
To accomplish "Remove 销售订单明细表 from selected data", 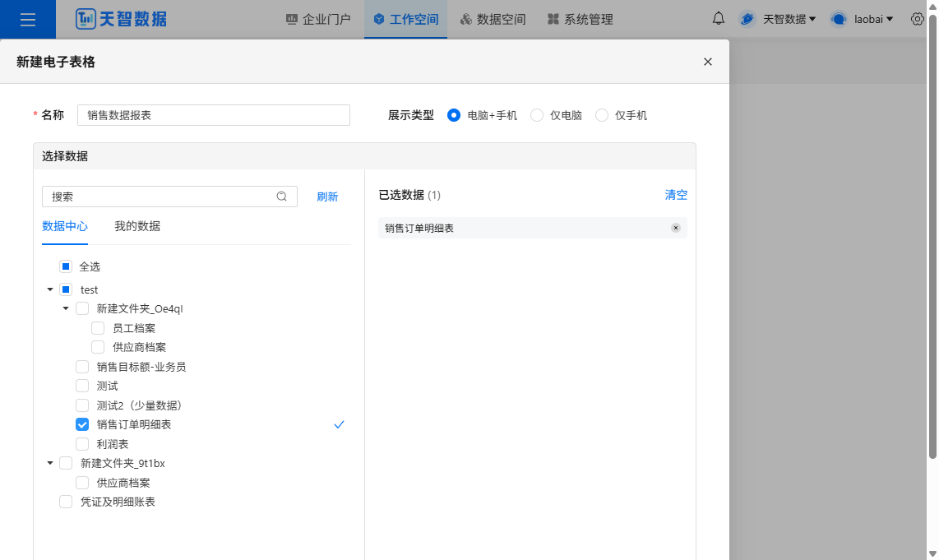I will 676,228.
